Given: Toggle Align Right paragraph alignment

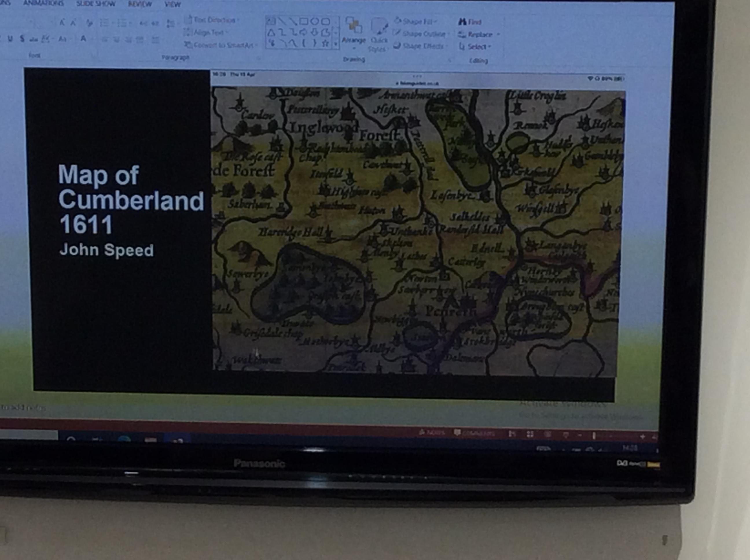Looking at the screenshot, I should [128, 40].
